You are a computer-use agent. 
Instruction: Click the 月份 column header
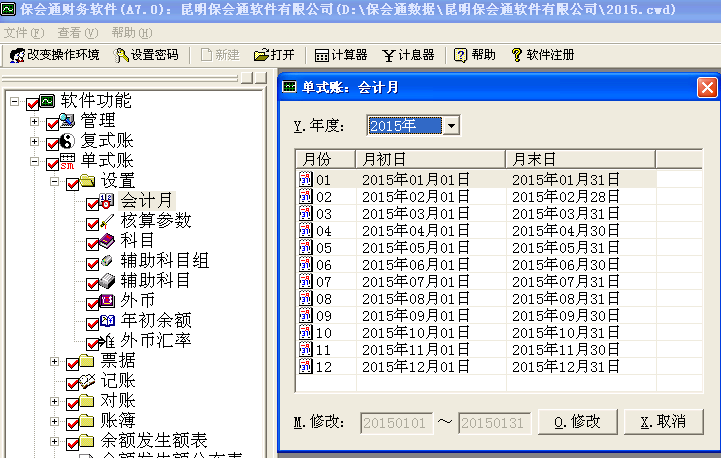tap(326, 159)
